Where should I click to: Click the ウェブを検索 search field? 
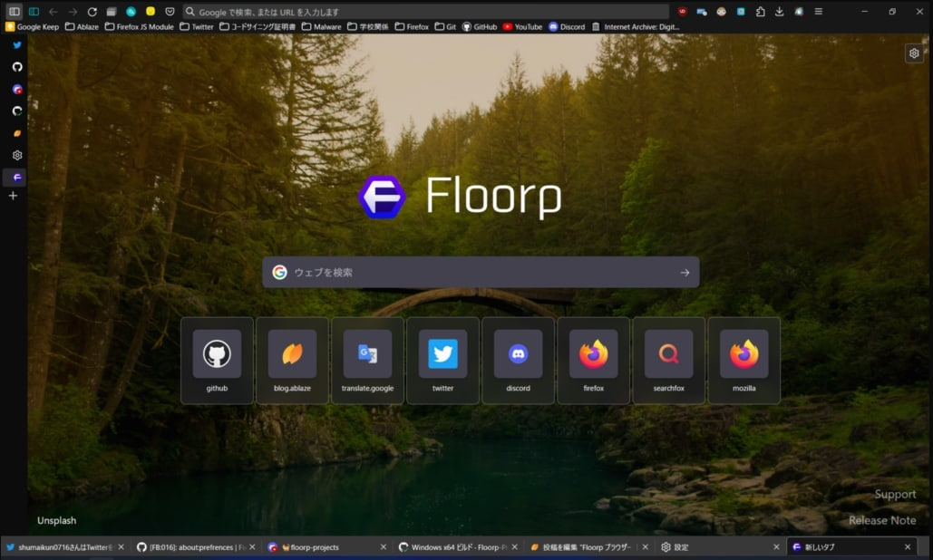tap(481, 272)
